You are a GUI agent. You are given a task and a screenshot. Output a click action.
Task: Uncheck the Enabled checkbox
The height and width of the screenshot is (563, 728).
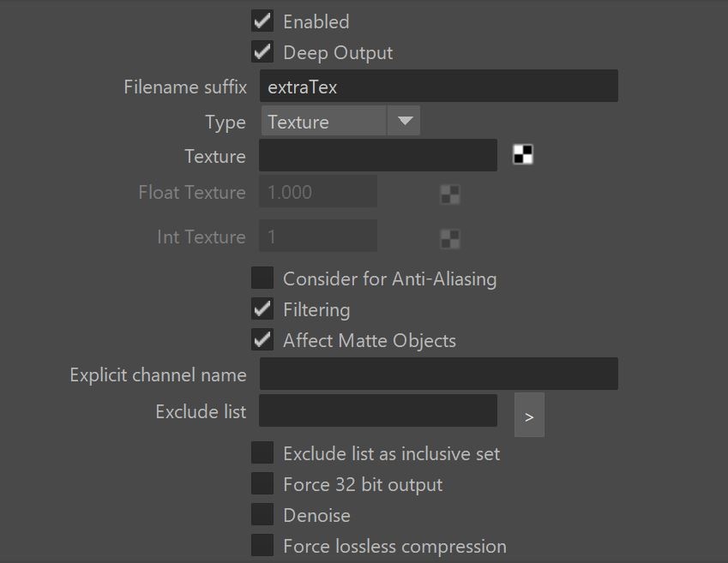point(262,21)
